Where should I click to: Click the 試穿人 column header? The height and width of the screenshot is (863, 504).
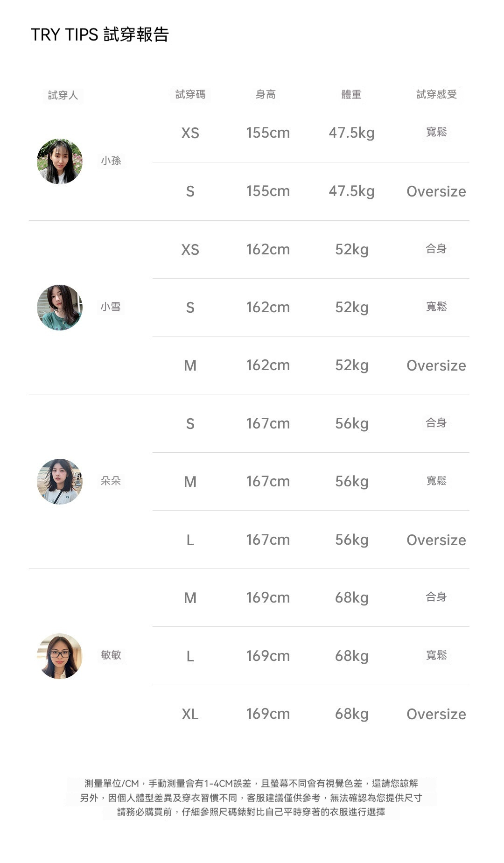pyautogui.click(x=63, y=95)
